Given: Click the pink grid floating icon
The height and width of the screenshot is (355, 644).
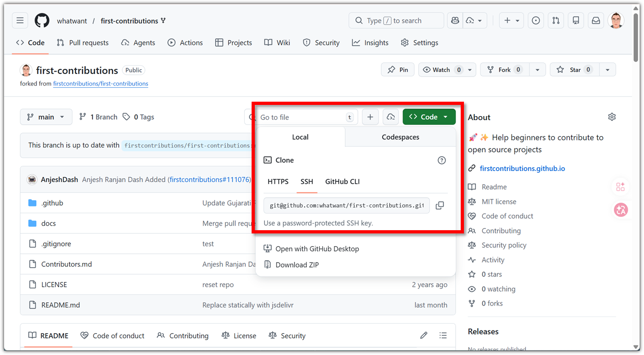Looking at the screenshot, I should pyautogui.click(x=621, y=187).
